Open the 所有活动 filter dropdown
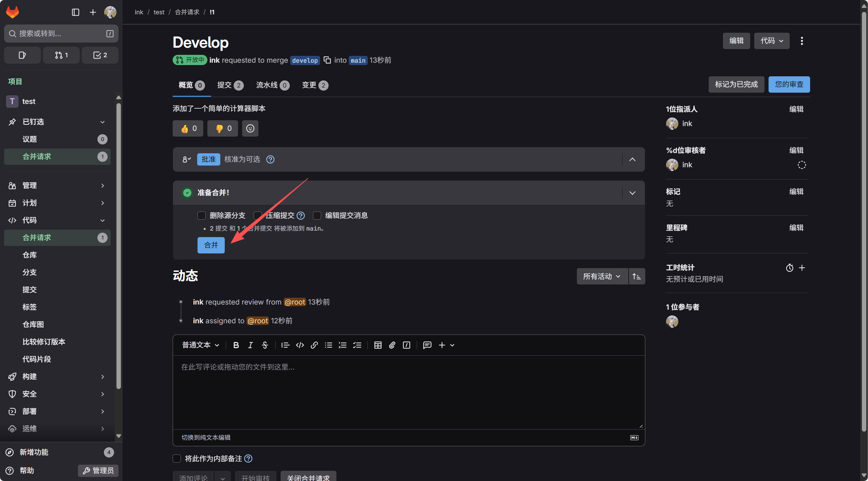This screenshot has width=868, height=481. [x=602, y=276]
